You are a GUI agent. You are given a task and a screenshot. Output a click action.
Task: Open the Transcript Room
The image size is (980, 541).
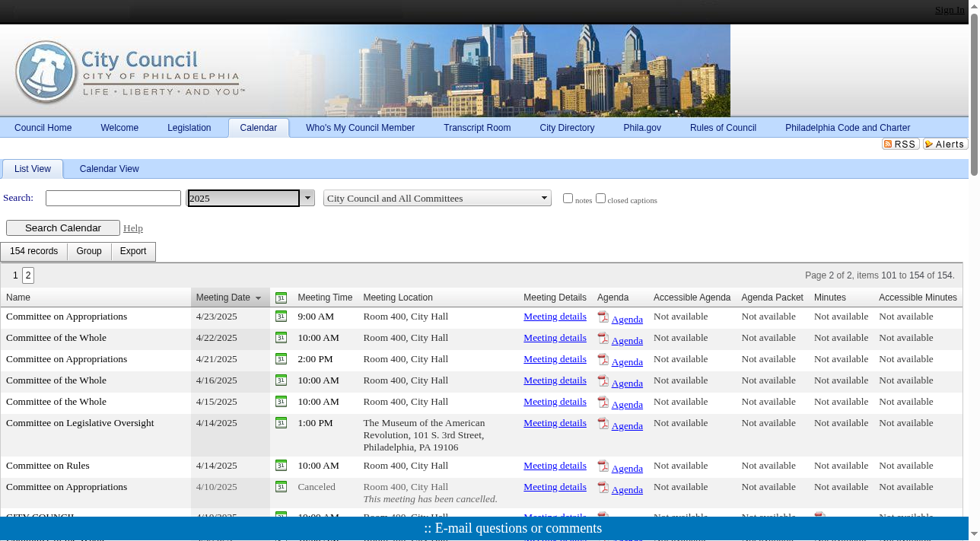[477, 128]
